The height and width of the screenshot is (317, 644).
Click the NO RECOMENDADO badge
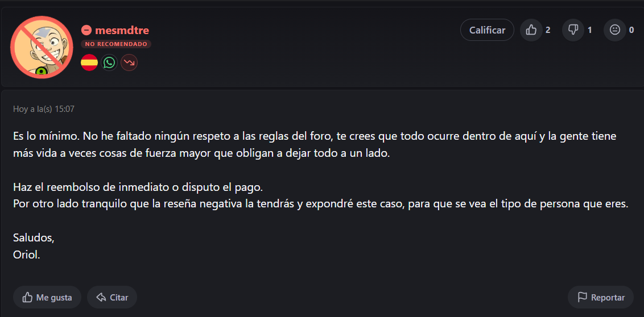(x=116, y=44)
